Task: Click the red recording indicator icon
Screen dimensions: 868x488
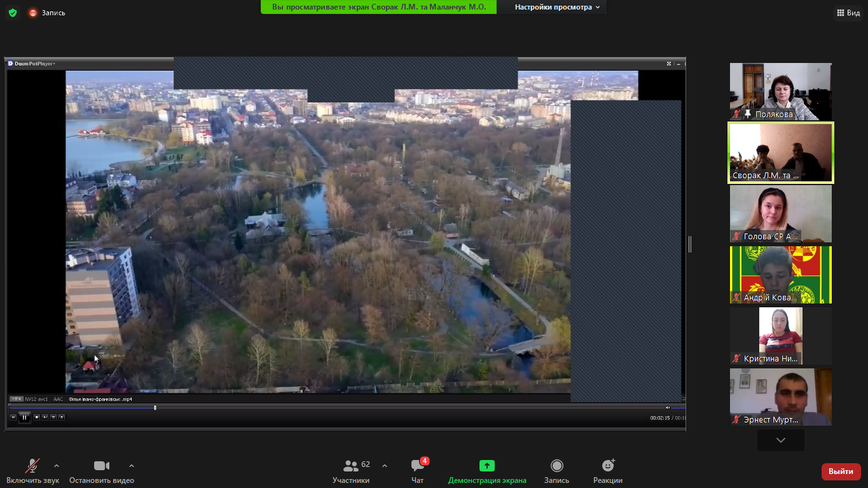Action: (x=33, y=13)
